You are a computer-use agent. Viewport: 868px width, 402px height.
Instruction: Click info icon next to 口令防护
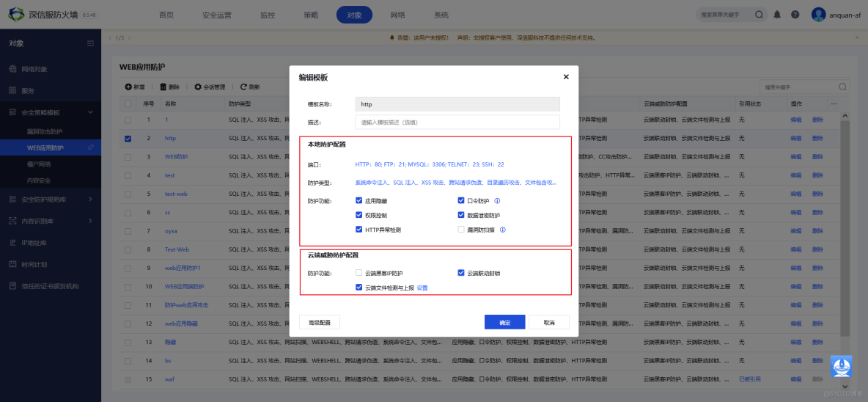tap(497, 201)
